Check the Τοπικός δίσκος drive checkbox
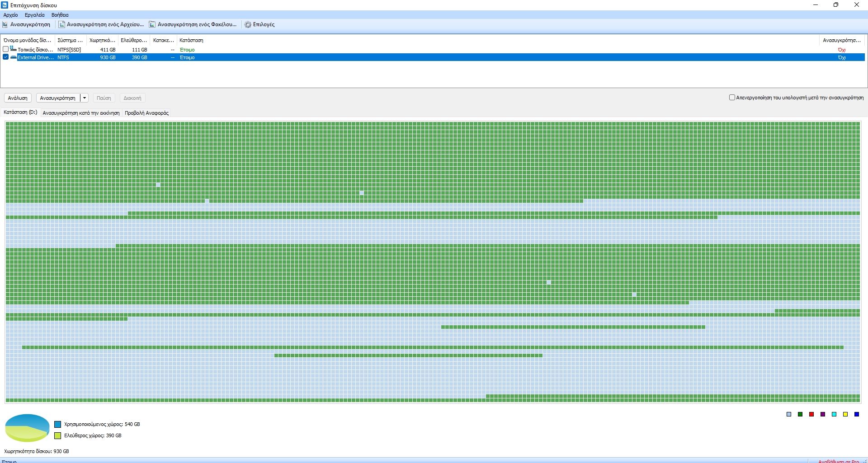Viewport: 868px width, 463px height. 6,49
